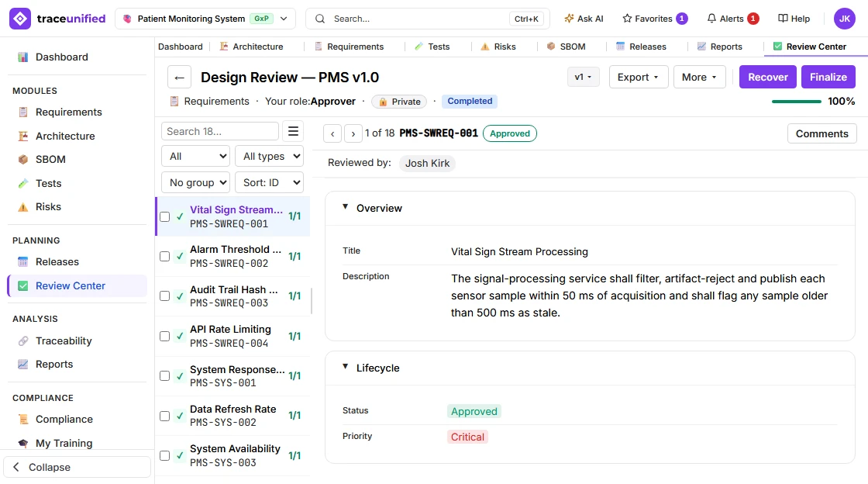Switch to the top Reports tab
This screenshot has height=484, width=868.
tap(720, 47)
